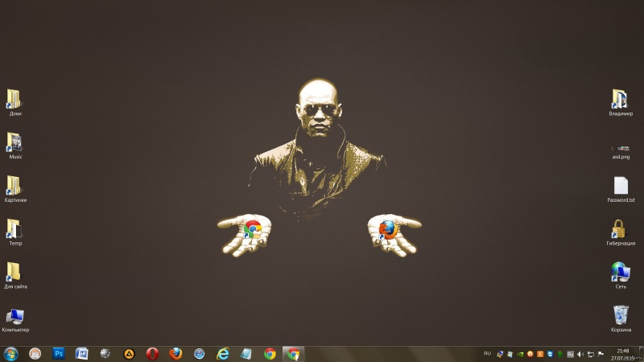Screen dimensions: 644x362
Task: Click the green power plug tray icon
Action: click(x=560, y=354)
